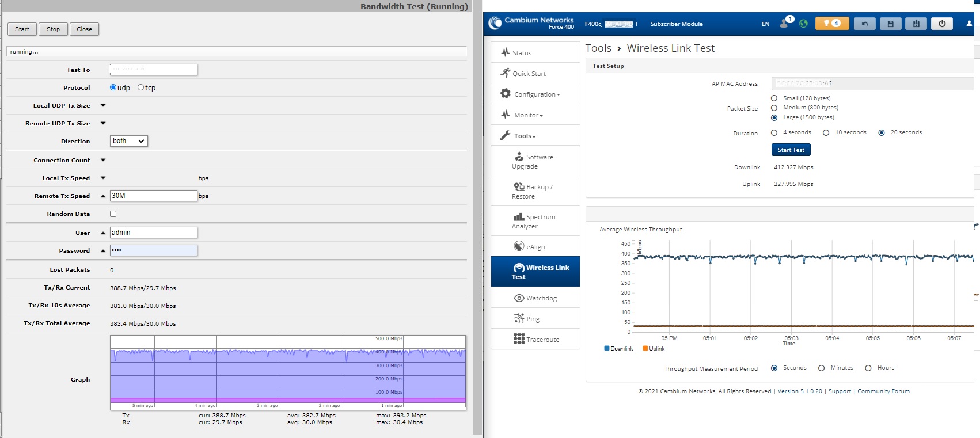This screenshot has width=980, height=438.
Task: Open the Direction dropdown set to both
Action: coord(128,141)
